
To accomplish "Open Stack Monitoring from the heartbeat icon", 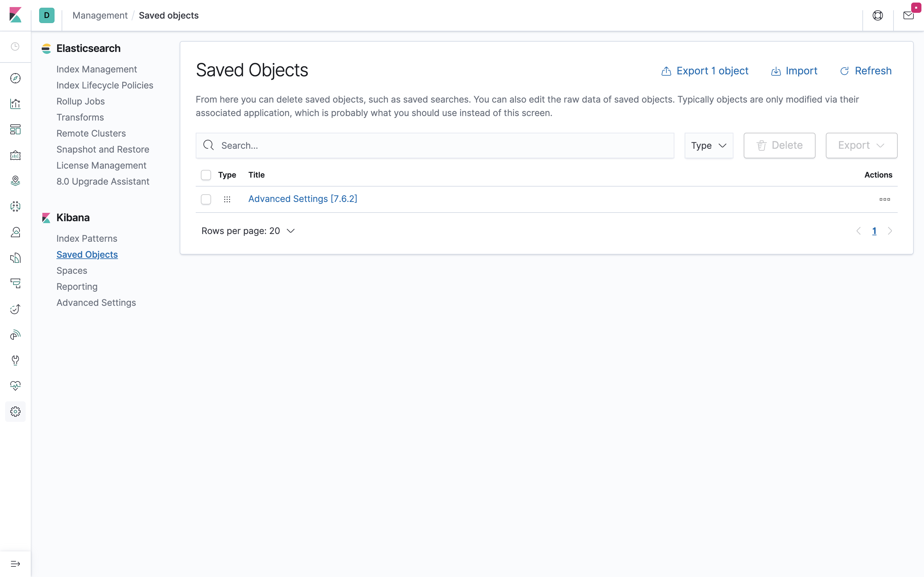I will tap(15, 386).
